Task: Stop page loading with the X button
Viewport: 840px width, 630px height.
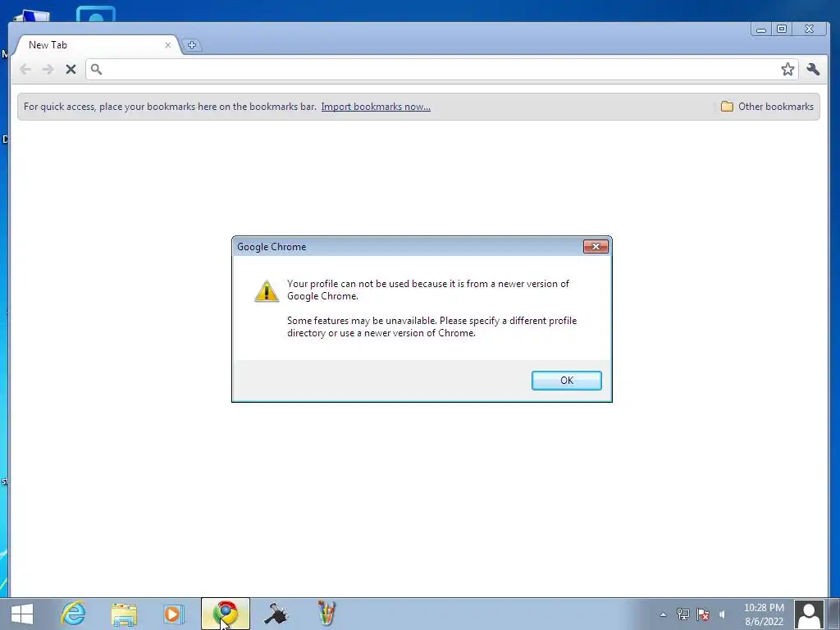Action: pos(71,69)
